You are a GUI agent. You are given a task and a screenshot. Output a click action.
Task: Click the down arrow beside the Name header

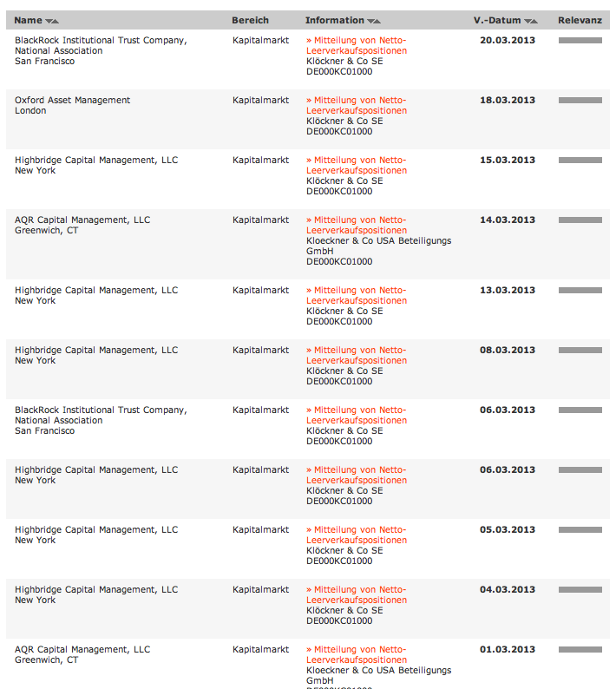(48, 21)
